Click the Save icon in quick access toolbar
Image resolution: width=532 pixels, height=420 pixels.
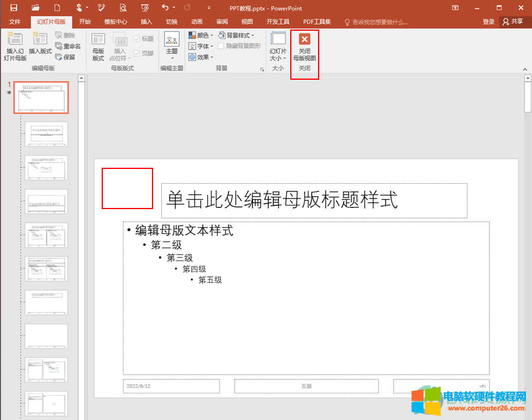[x=14, y=8]
